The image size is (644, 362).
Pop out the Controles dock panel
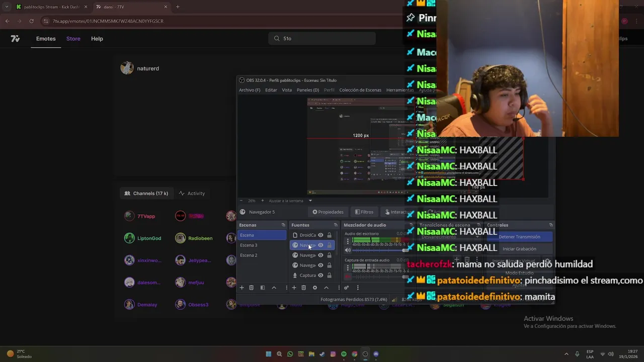click(551, 225)
